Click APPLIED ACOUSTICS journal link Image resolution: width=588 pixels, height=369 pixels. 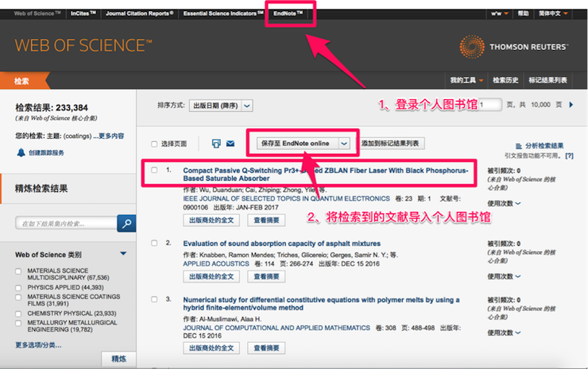(216, 263)
